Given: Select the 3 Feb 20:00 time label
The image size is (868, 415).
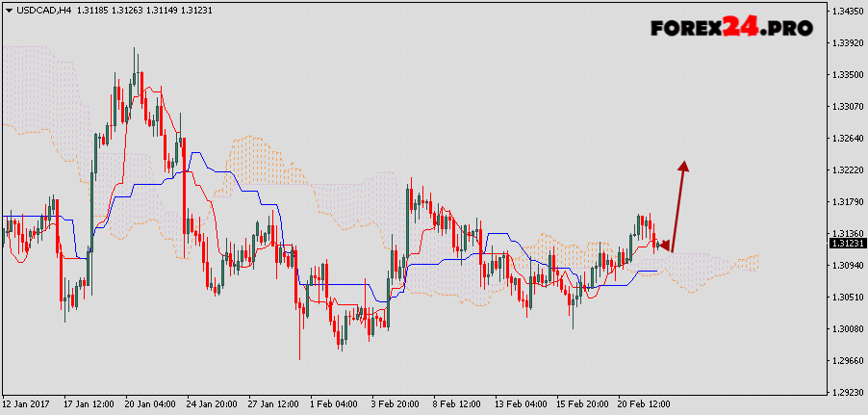Looking at the screenshot, I should click(396, 404).
